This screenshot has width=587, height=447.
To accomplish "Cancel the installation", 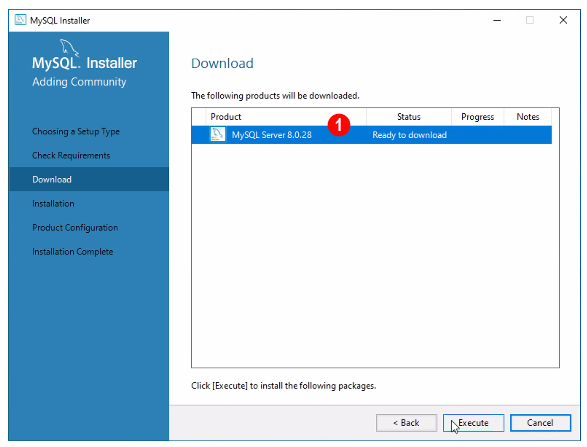I will point(540,423).
